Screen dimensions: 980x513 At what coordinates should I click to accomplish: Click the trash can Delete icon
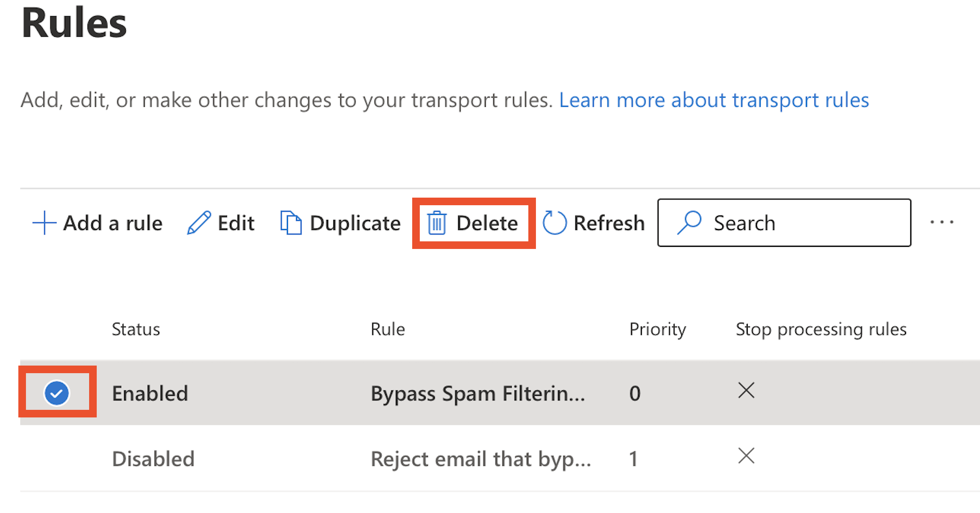point(437,223)
